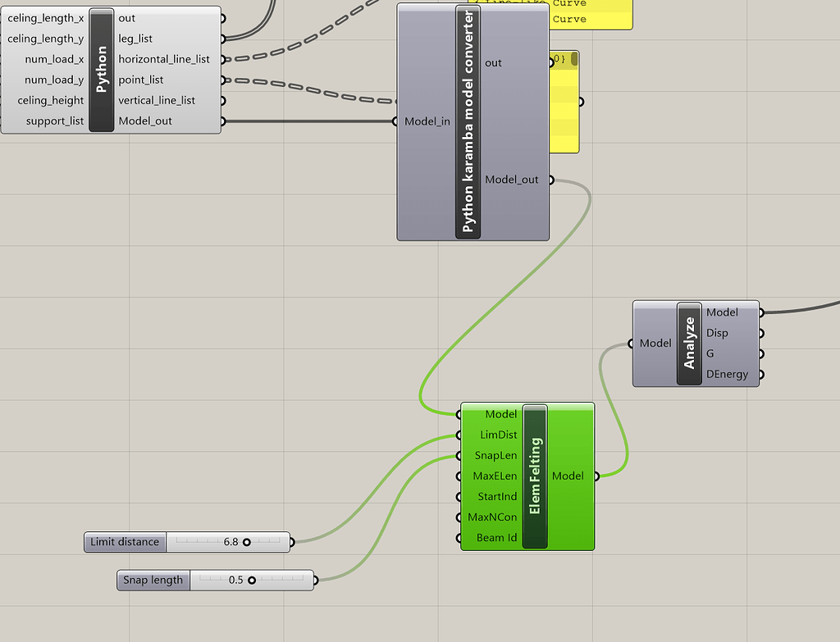The image size is (840, 642).
Task: Select the Python scripting component
Action: click(102, 69)
